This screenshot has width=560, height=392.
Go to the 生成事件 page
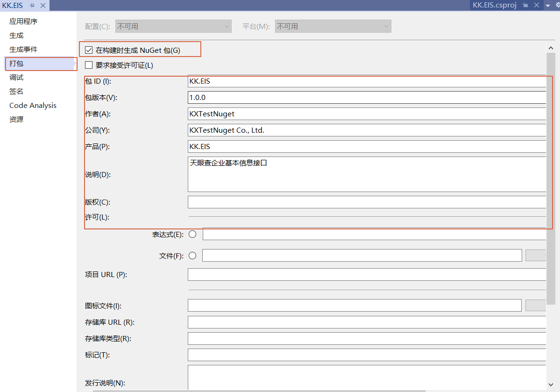click(x=23, y=50)
